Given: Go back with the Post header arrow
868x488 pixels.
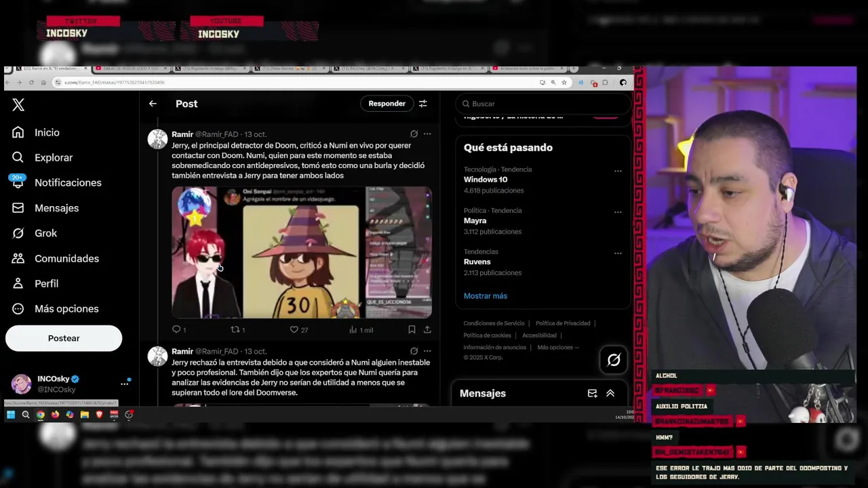Looking at the screenshot, I should tap(153, 104).
